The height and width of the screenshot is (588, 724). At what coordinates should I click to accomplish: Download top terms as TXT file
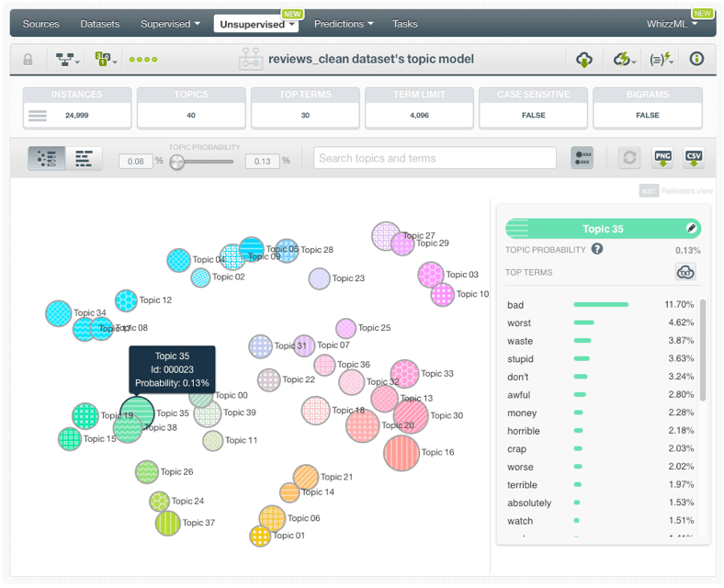(684, 272)
